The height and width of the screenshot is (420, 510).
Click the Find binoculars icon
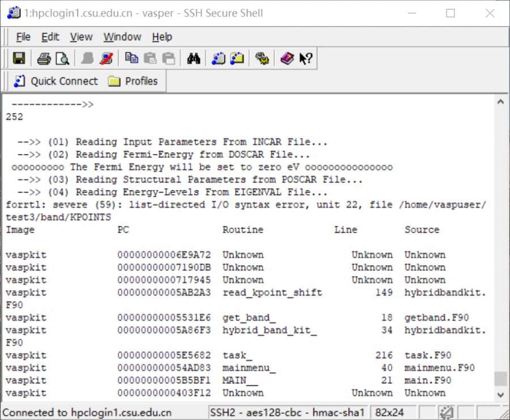click(x=194, y=59)
